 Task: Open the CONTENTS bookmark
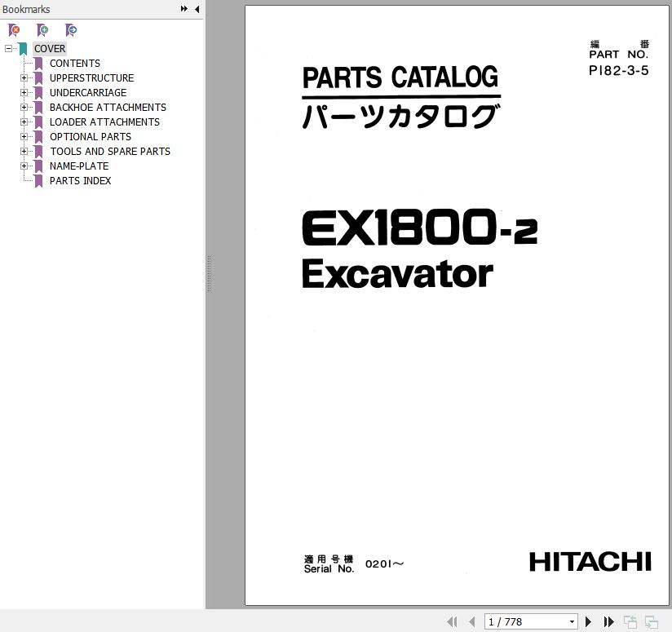[75, 64]
